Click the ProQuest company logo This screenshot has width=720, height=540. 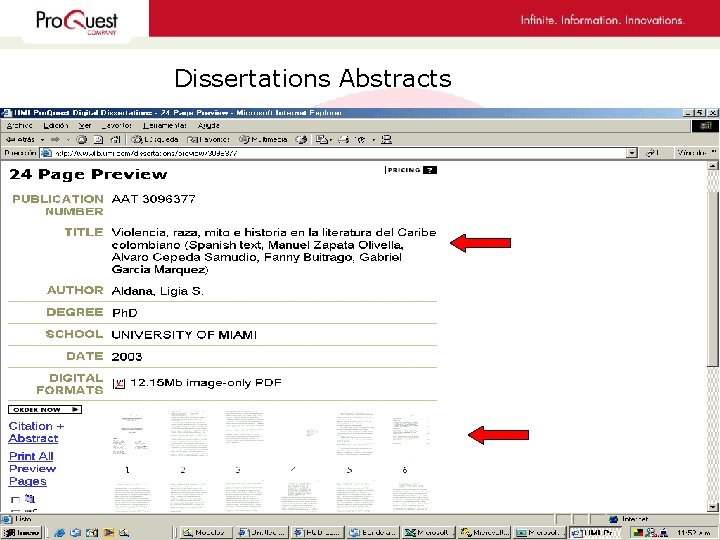pos(77,22)
